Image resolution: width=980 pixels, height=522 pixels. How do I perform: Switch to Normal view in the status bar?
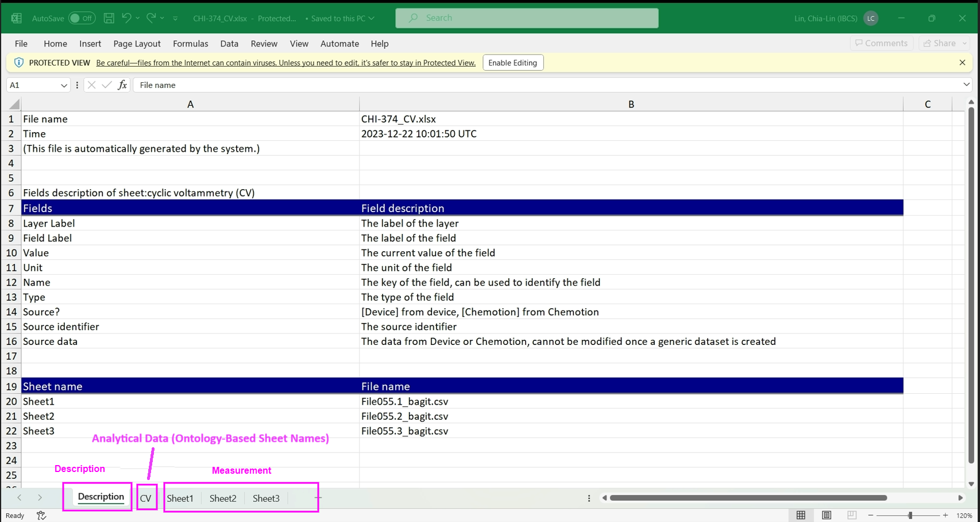pyautogui.click(x=801, y=515)
